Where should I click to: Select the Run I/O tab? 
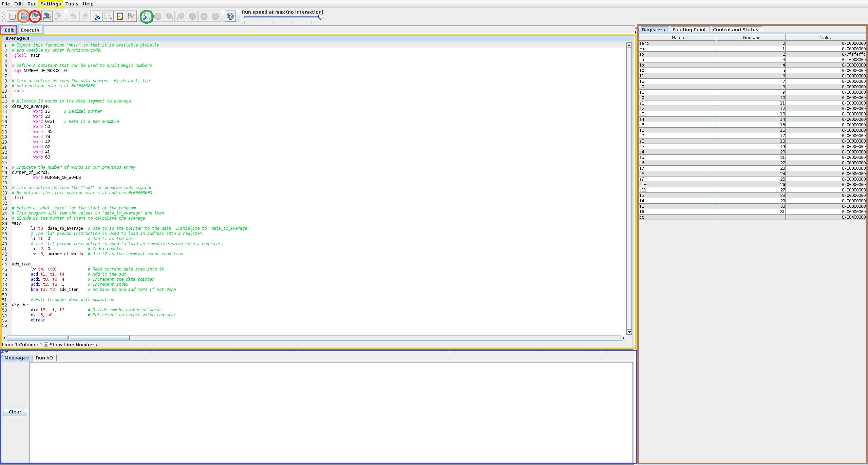tap(44, 358)
